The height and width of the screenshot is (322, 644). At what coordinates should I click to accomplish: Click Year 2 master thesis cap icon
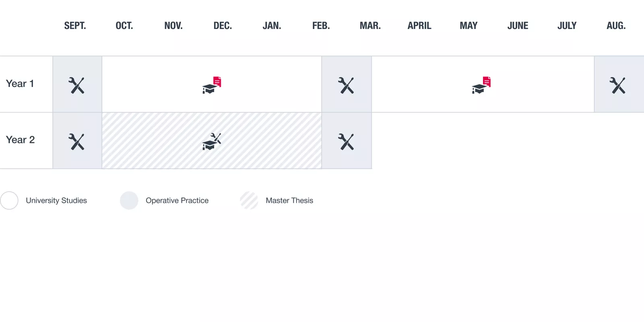211,142
